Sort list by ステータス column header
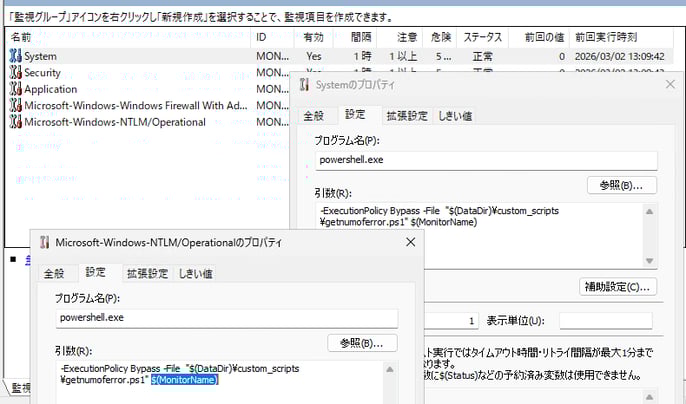 point(483,37)
